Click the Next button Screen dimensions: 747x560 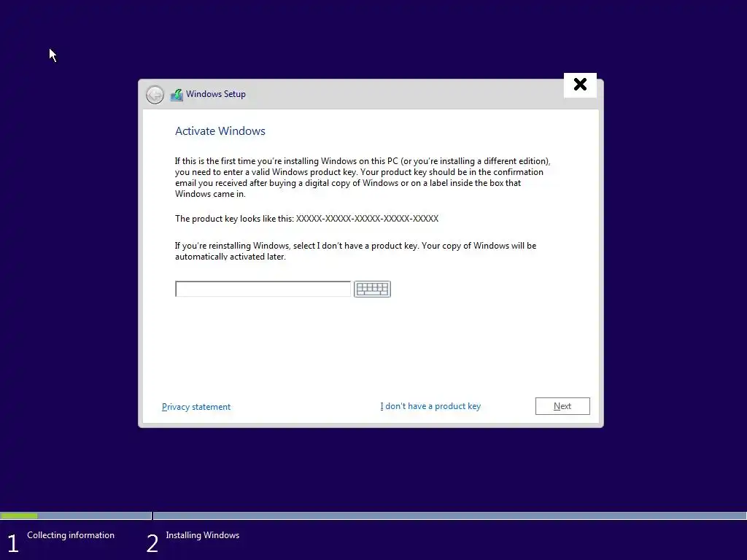[562, 406]
